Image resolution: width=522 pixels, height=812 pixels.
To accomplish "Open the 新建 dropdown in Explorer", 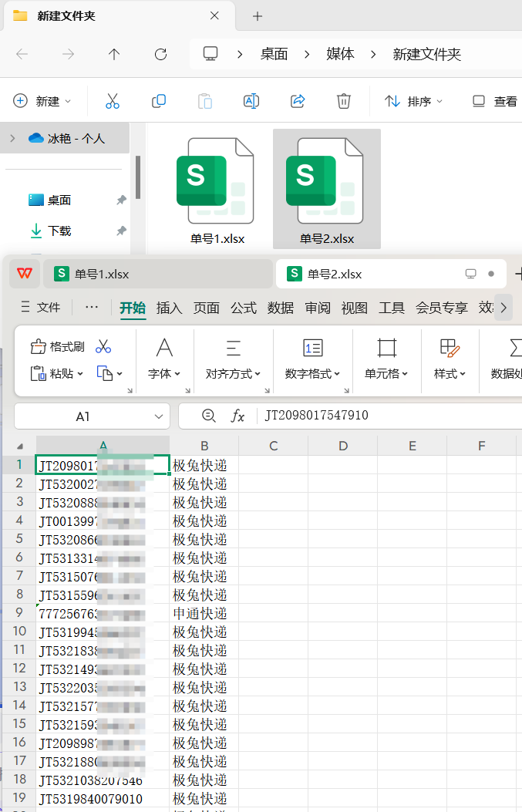I will [x=42, y=101].
